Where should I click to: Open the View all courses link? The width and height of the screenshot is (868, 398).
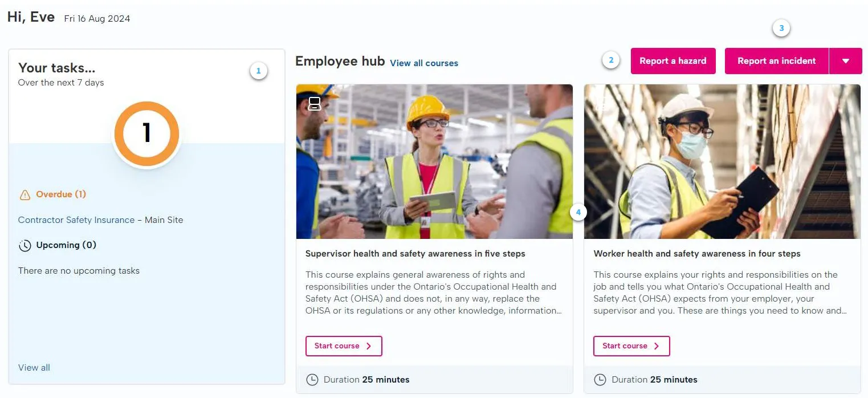[x=424, y=63]
